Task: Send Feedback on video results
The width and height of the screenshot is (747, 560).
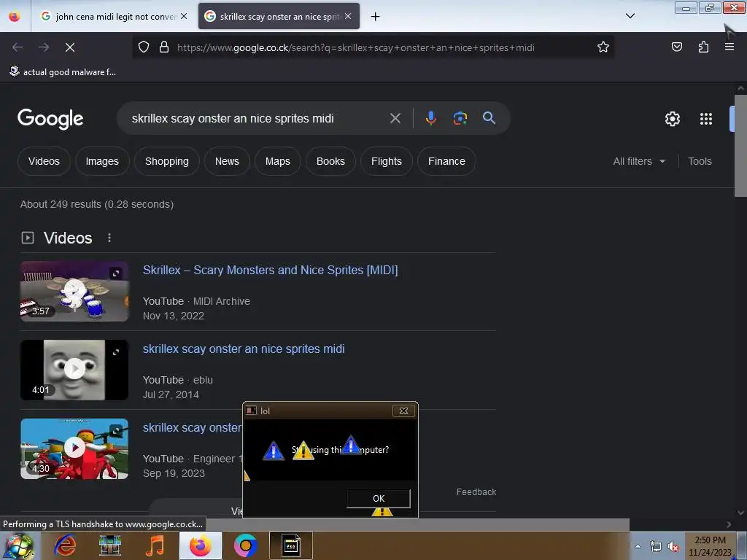Action: point(476,492)
